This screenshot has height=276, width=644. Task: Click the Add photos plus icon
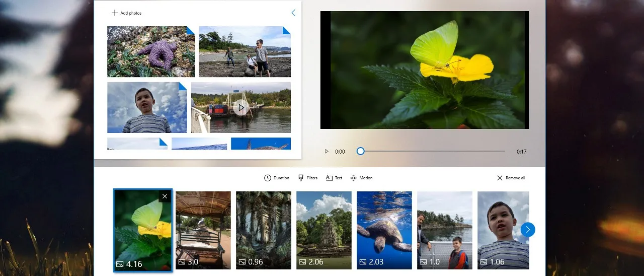click(115, 13)
